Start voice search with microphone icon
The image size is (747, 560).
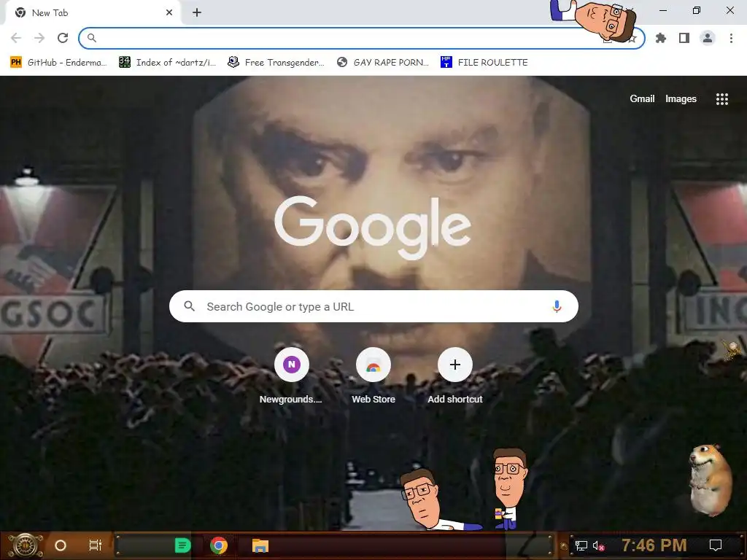[557, 306]
